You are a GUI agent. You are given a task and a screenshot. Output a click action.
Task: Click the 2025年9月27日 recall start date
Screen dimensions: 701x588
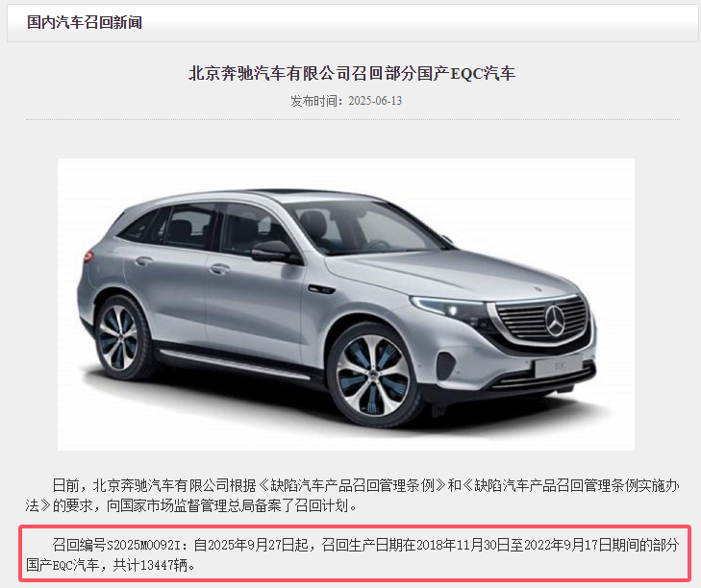(251, 545)
